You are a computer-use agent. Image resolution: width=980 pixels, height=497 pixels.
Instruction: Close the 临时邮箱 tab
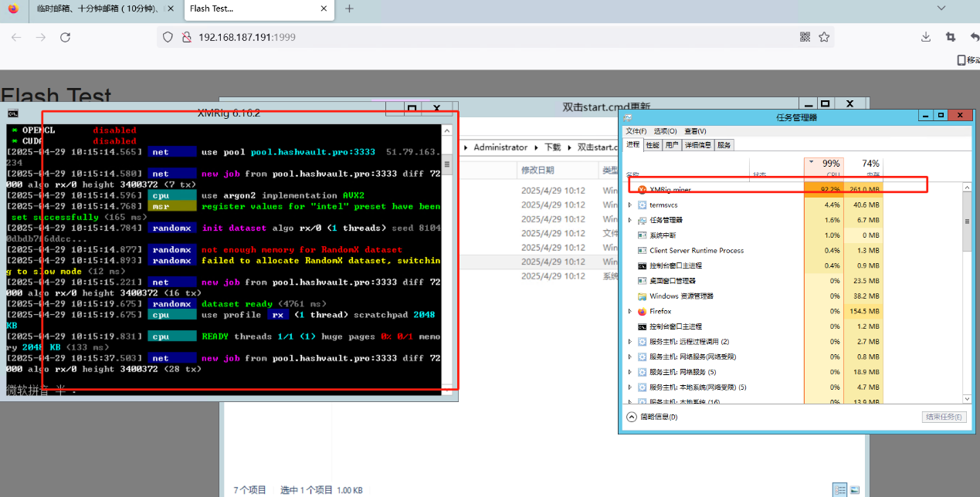pos(171,8)
